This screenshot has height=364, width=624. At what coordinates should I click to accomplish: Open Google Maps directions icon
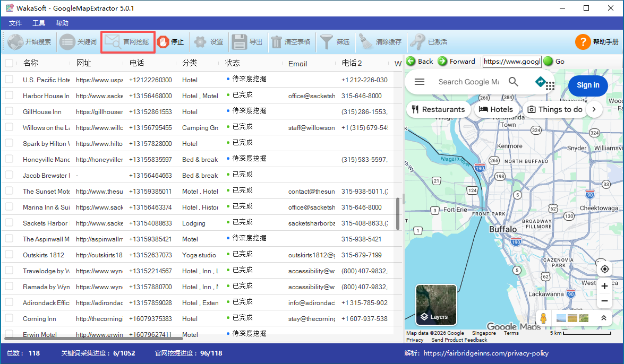540,82
